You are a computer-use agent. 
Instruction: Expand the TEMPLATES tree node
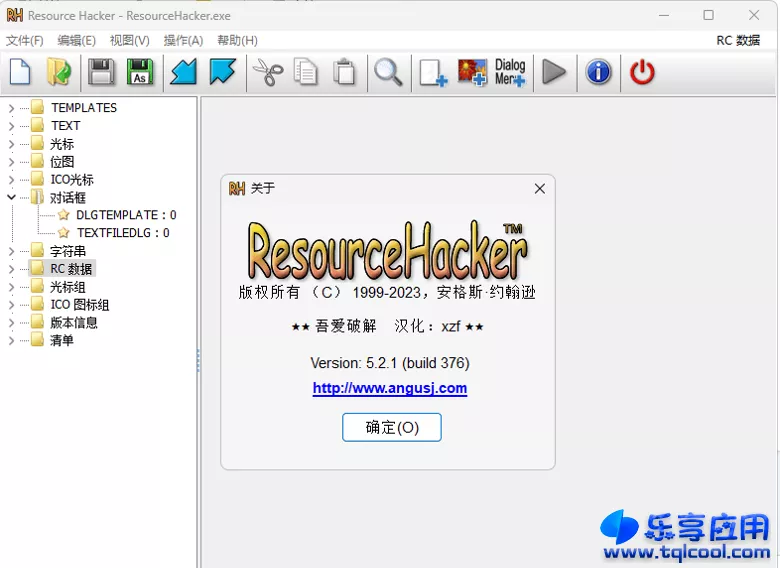pos(11,108)
